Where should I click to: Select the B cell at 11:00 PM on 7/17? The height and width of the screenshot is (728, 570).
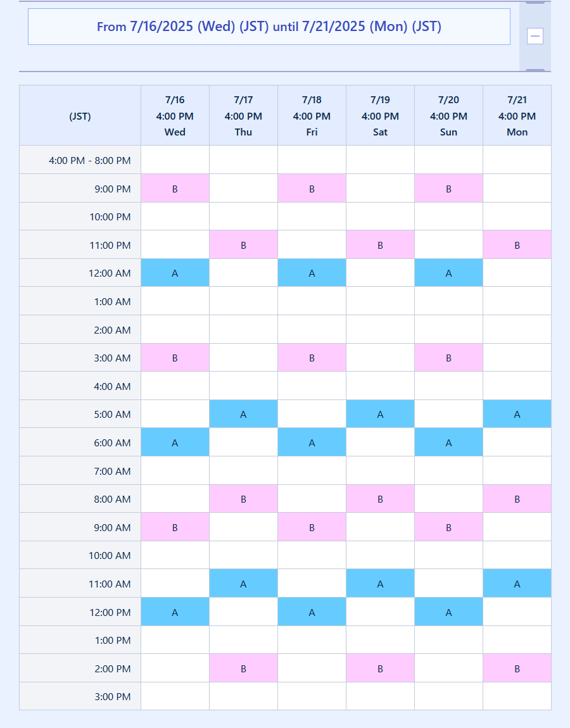click(243, 245)
